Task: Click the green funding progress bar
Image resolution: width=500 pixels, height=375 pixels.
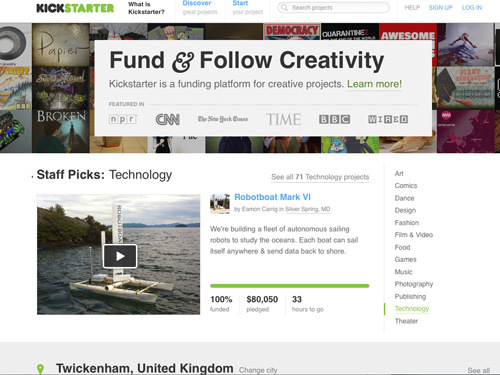Action: click(289, 286)
